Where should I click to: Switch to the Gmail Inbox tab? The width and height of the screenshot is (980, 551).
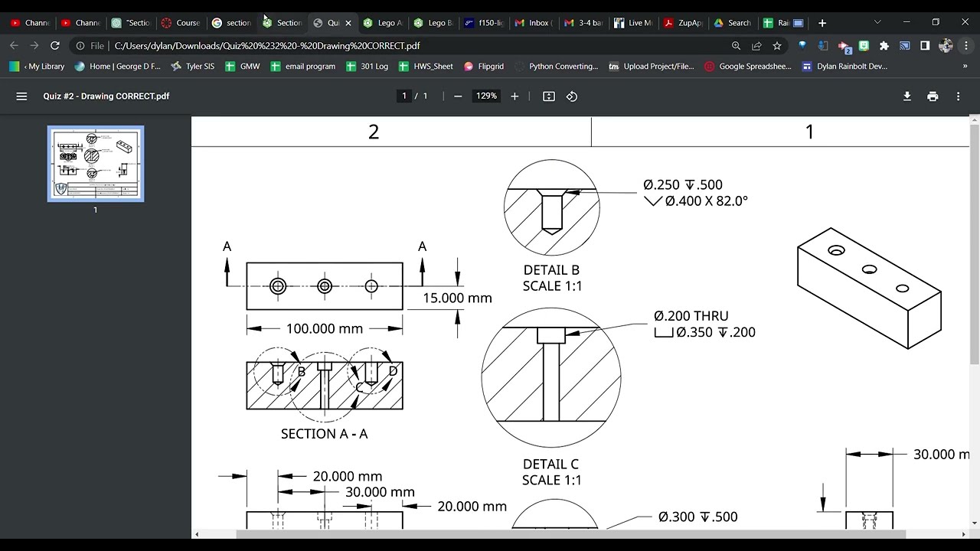click(534, 23)
